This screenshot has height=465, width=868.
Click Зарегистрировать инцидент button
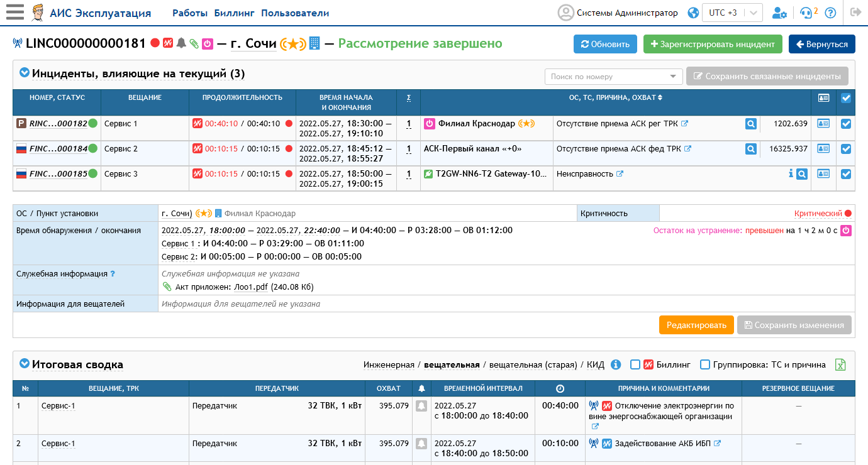tap(713, 44)
